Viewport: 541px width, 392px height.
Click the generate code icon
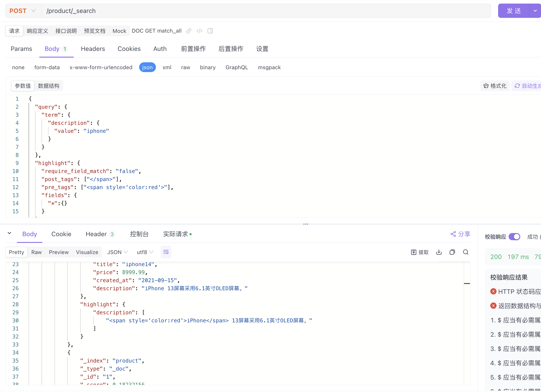click(199, 31)
